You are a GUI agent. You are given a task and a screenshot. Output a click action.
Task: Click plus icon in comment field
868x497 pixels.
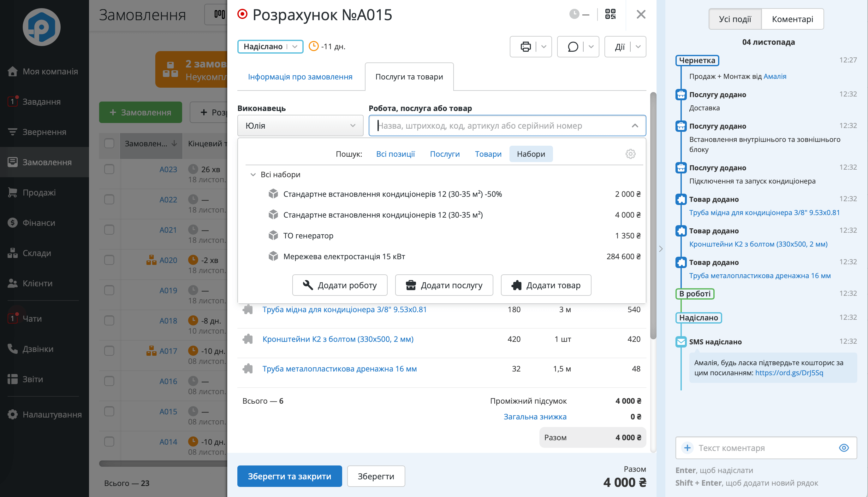687,448
